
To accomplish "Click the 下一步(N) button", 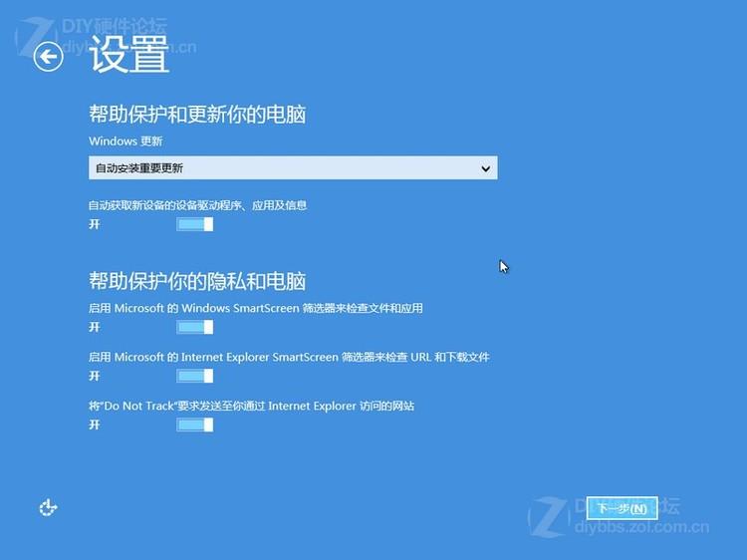I will 622,508.
